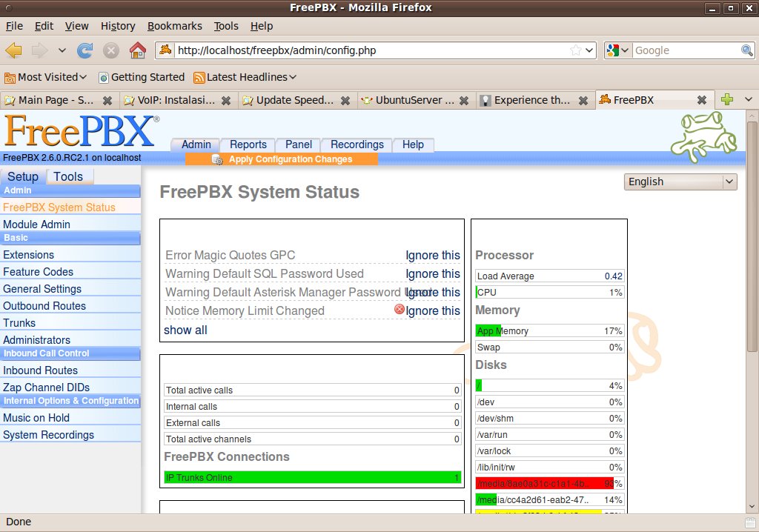Image resolution: width=759 pixels, height=532 pixels.
Task: Click the Reload page icon
Action: coord(85,50)
